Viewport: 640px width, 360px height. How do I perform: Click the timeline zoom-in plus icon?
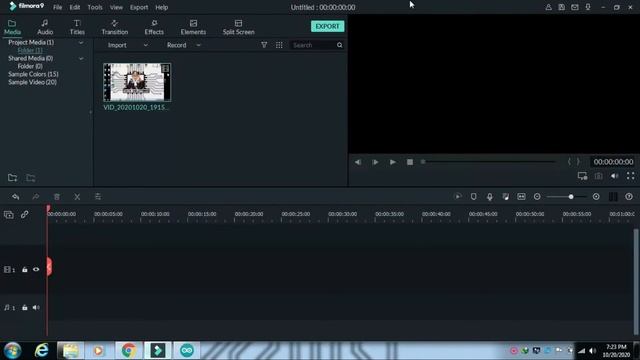tap(596, 197)
